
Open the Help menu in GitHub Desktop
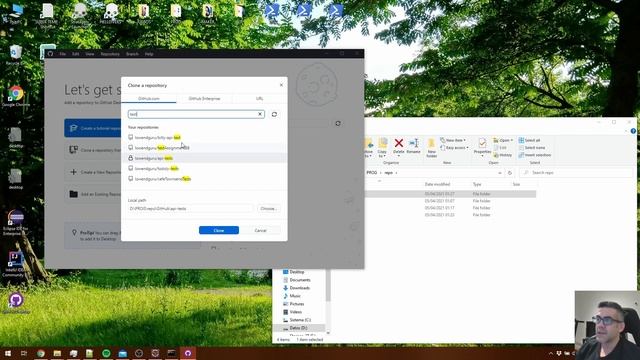pos(149,54)
